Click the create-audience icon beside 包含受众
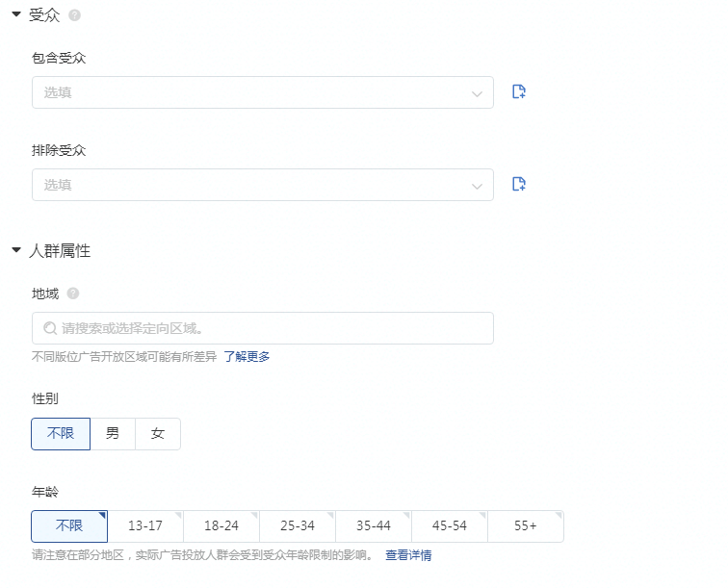728x588 pixels. point(519,92)
